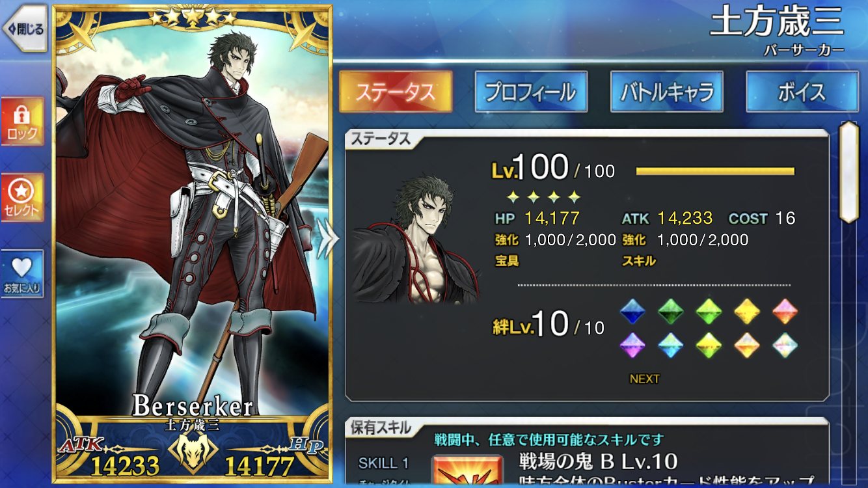The image size is (868, 488).
Task: Select the ボイス tab
Action: click(802, 92)
